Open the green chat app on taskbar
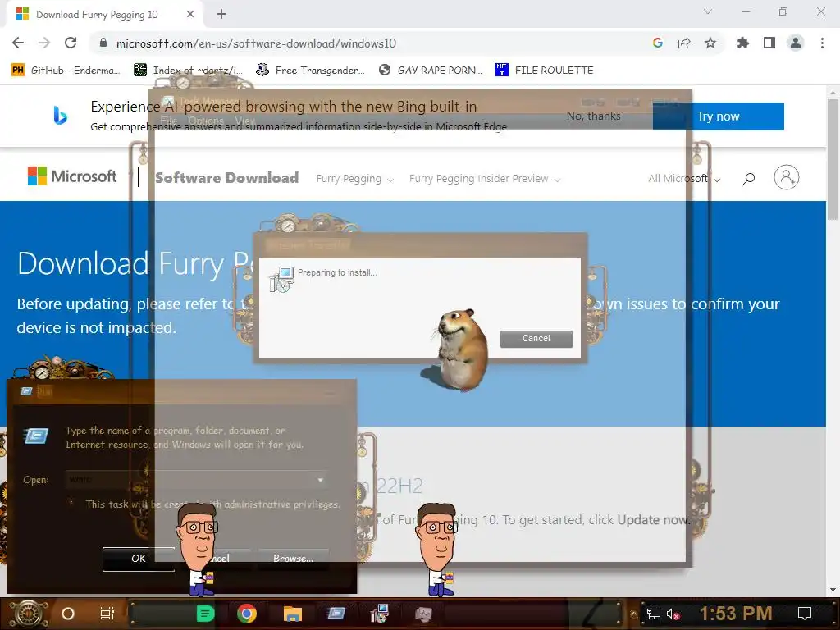This screenshot has height=630, width=840. click(x=205, y=614)
